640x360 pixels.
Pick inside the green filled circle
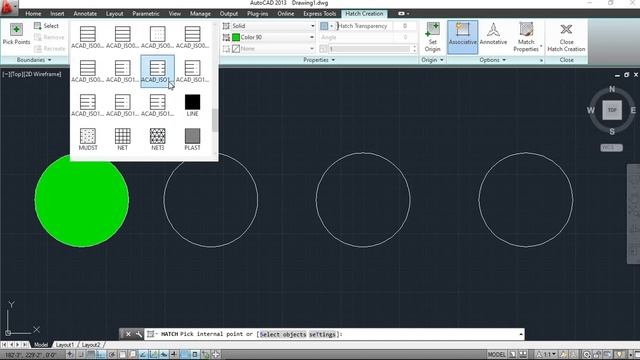click(82, 200)
